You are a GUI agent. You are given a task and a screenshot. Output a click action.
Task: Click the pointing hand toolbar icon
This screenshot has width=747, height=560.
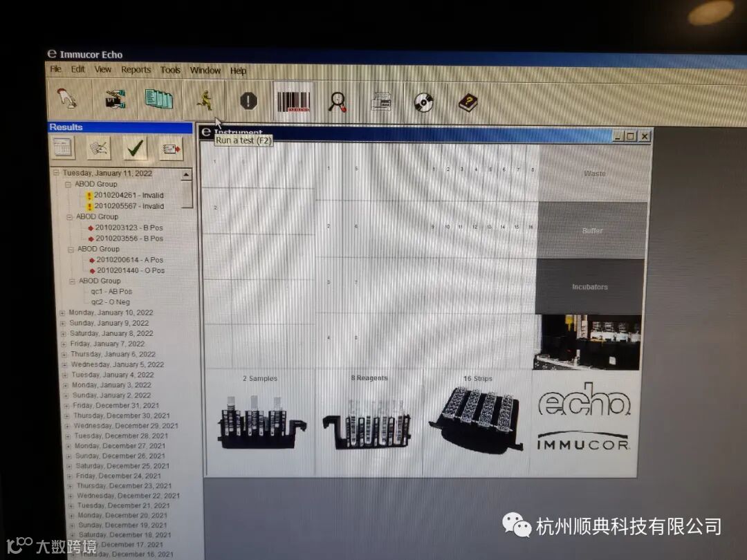tap(67, 99)
